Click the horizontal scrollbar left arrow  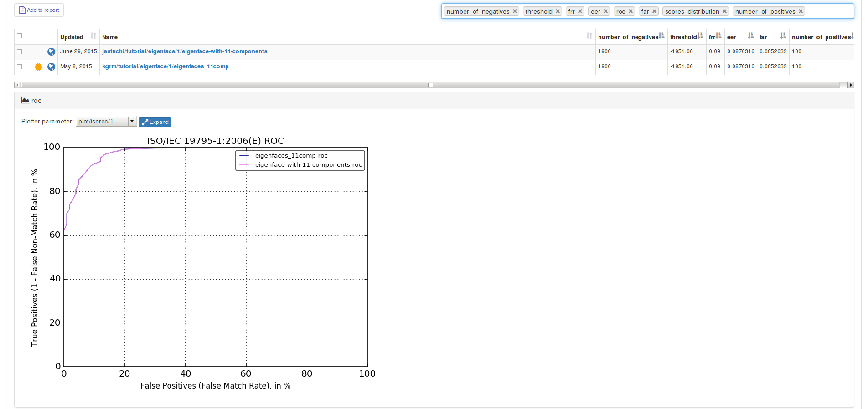(x=17, y=85)
